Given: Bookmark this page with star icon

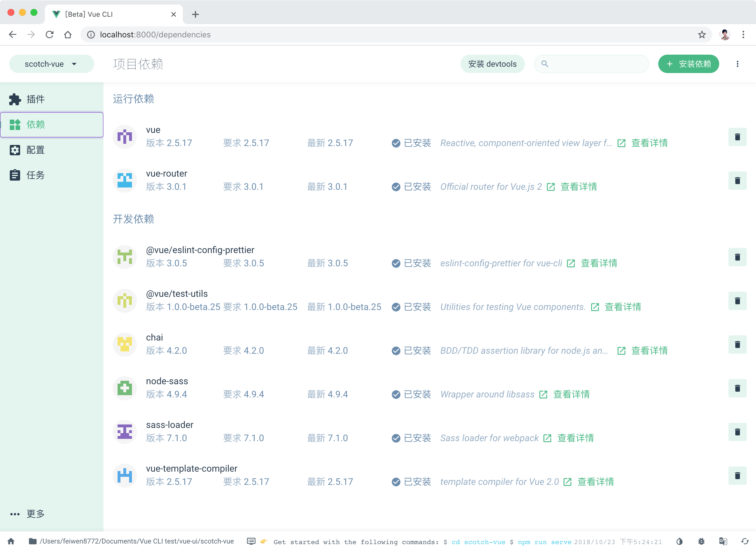Looking at the screenshot, I should [702, 34].
